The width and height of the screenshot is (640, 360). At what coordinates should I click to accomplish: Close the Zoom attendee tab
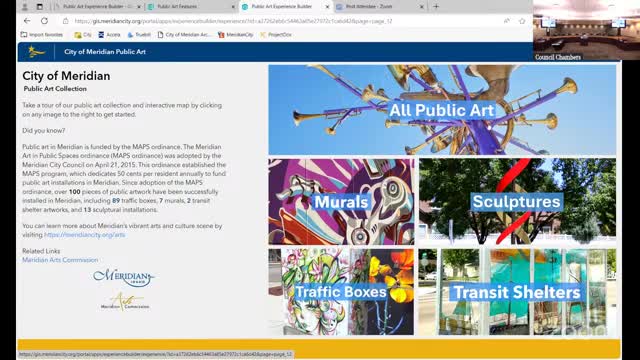coord(422,7)
